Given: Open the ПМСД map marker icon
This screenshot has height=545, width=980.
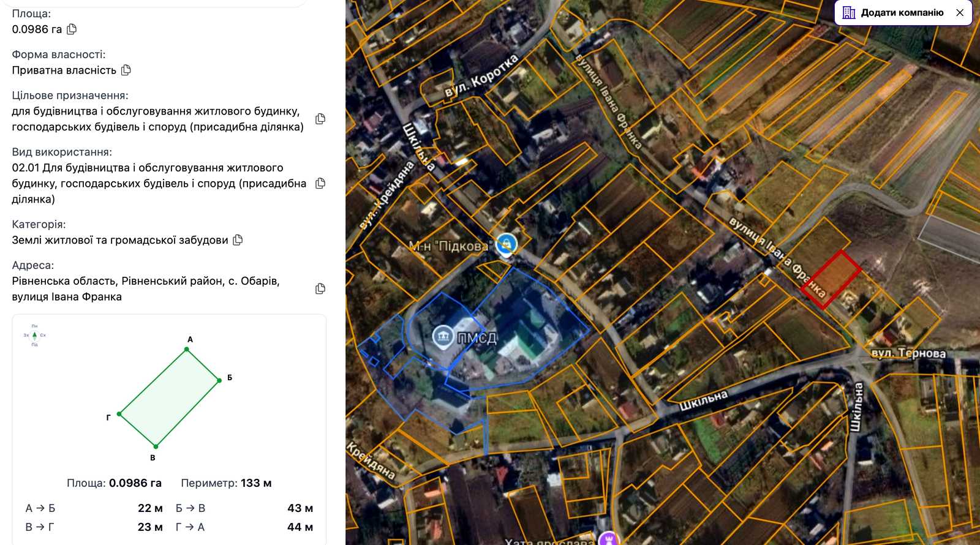Looking at the screenshot, I should pyautogui.click(x=443, y=336).
